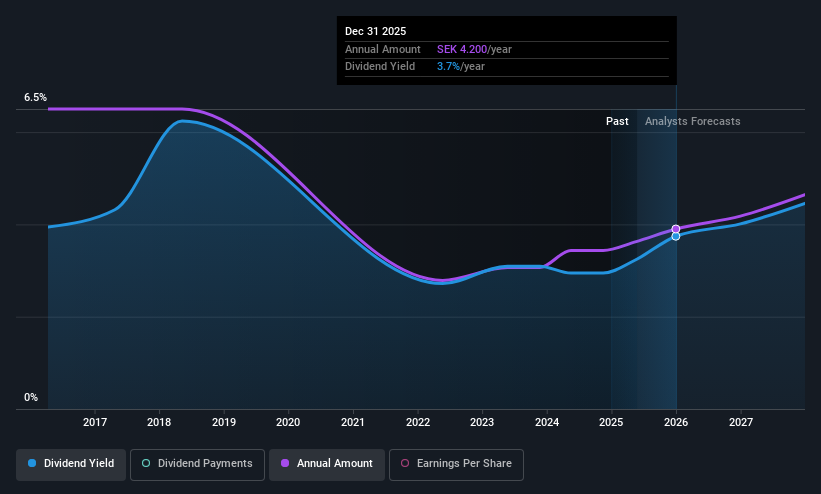Click the 2017 x-axis label
This screenshot has height=494, width=821.
pyautogui.click(x=95, y=422)
